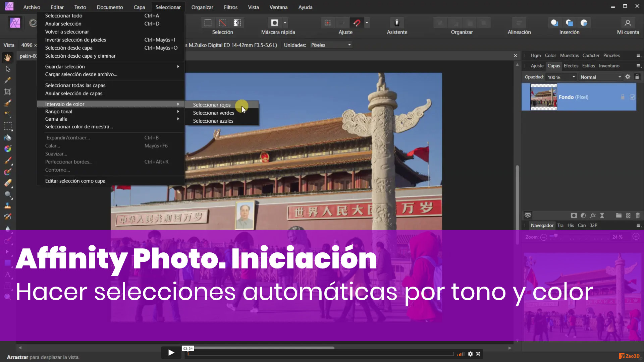Select the Color Picker eyedropper tool
Image resolution: width=644 pixels, height=362 pixels.
(x=8, y=80)
